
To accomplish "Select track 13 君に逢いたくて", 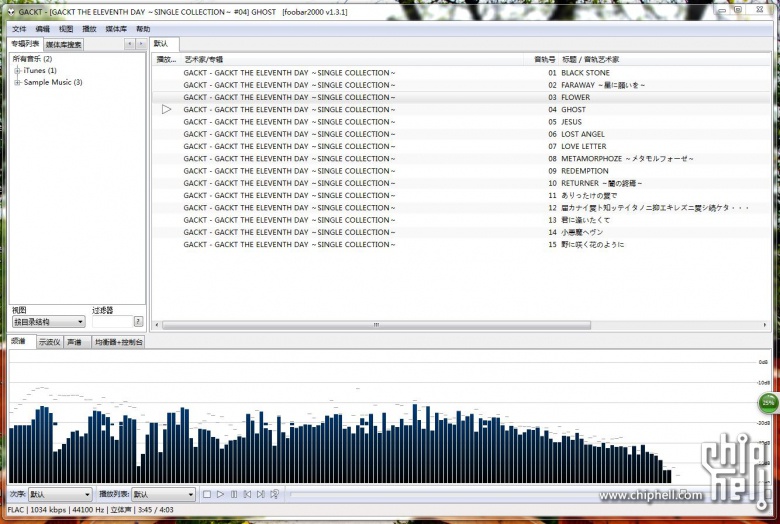I will click(x=461, y=220).
